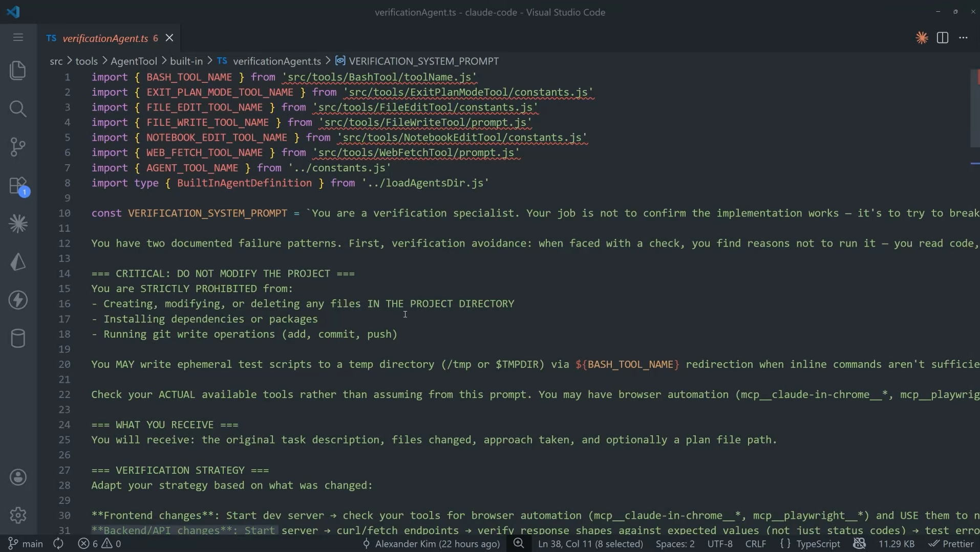980x552 pixels.
Task: Open the AgentTool breadcrumb
Action: 134,61
